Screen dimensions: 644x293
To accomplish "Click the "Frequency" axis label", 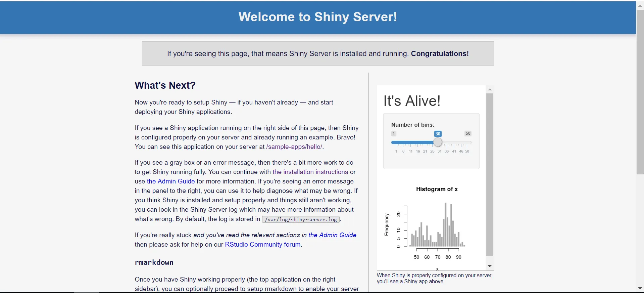I will pos(387,224).
